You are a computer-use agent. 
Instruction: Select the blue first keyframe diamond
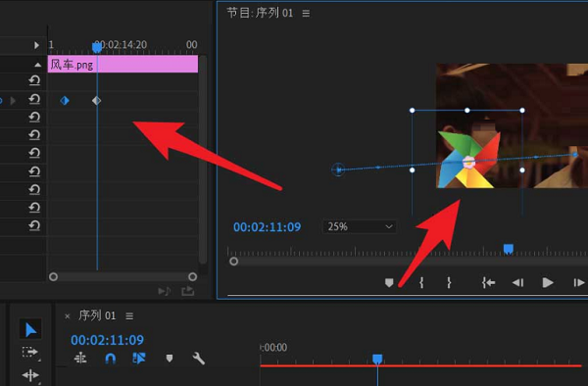tap(65, 101)
